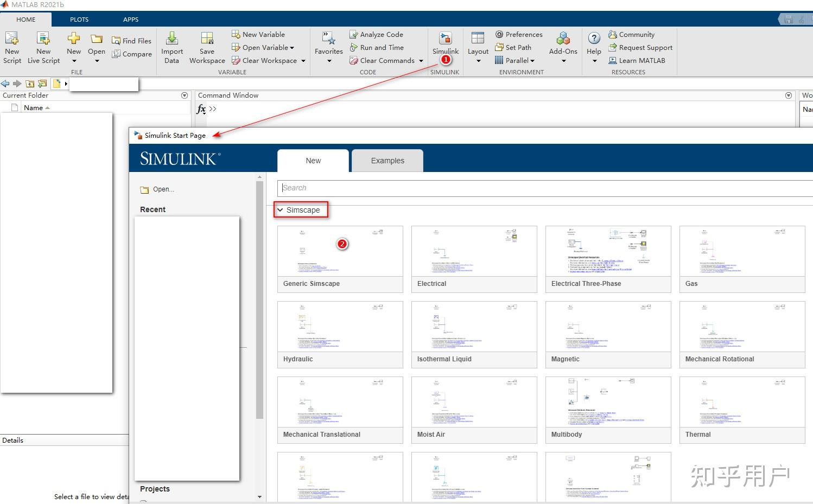Open MATLAB Preferences
Screen dimensions: 813x504
click(x=519, y=34)
